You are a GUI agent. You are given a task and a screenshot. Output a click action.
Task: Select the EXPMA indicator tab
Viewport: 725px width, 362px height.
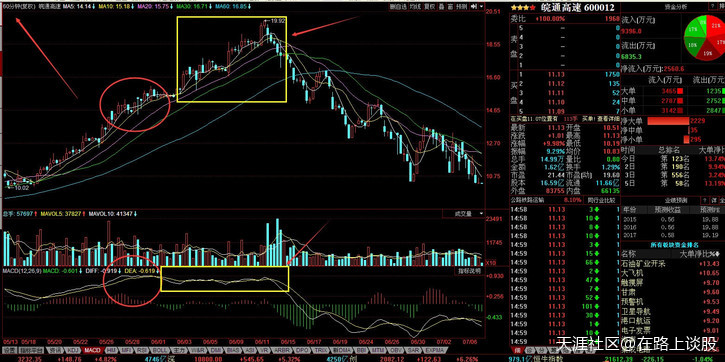point(435,350)
